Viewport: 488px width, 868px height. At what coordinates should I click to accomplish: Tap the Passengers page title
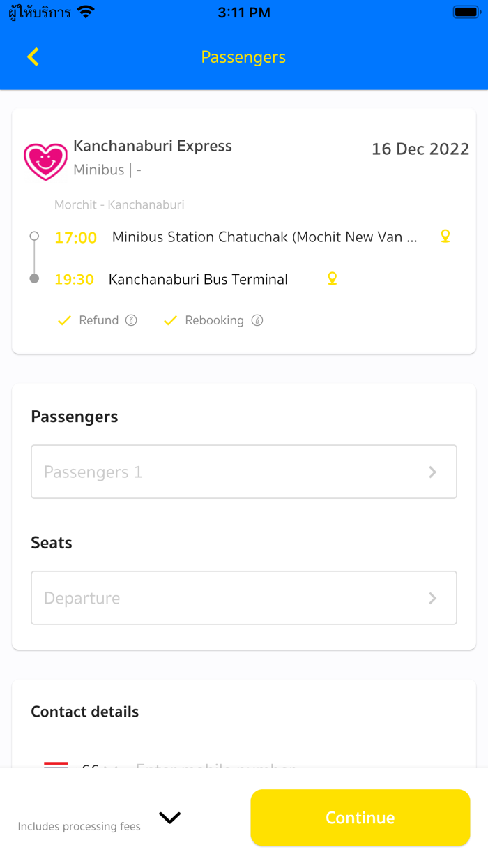[x=243, y=57]
